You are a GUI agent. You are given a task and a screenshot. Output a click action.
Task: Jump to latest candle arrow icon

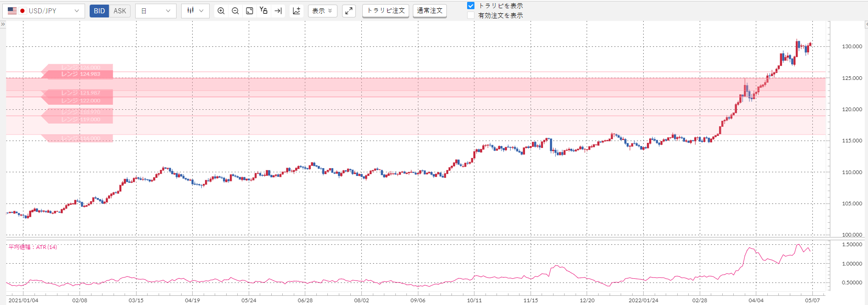[x=278, y=11]
